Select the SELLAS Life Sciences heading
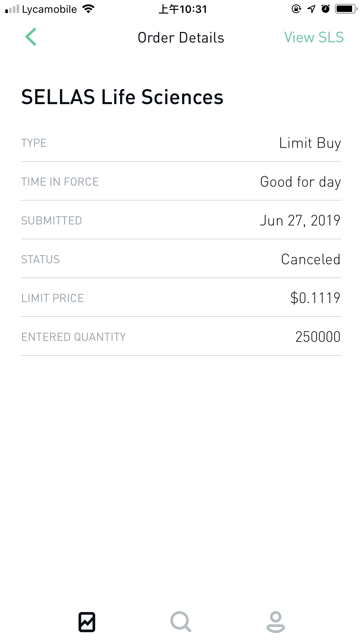This screenshot has height=644, width=362. tap(122, 97)
